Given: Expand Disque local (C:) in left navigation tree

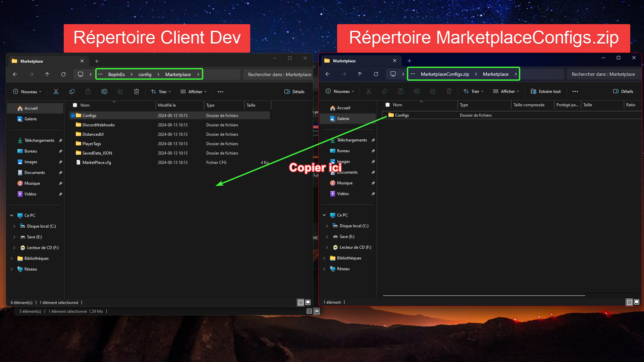Looking at the screenshot, I should 14,226.
